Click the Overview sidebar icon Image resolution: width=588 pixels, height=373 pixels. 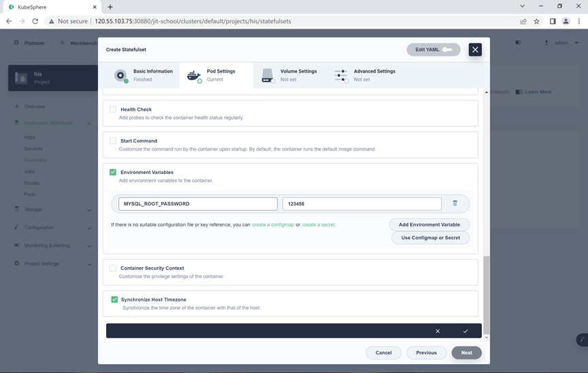[16, 106]
